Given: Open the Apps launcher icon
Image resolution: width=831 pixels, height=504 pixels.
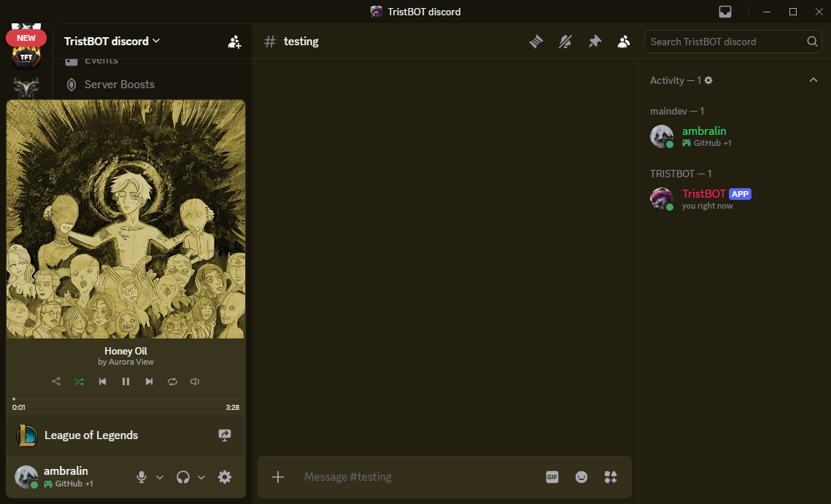Looking at the screenshot, I should [x=611, y=477].
